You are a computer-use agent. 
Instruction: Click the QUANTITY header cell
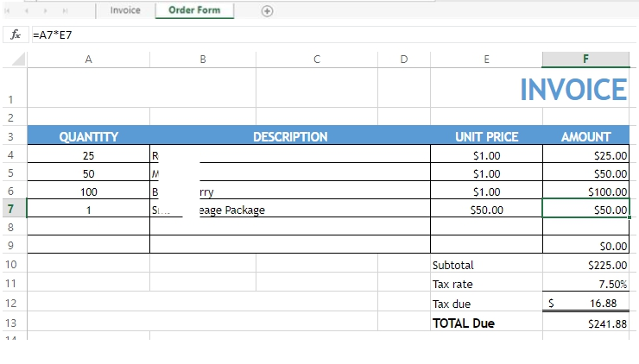[88, 136]
